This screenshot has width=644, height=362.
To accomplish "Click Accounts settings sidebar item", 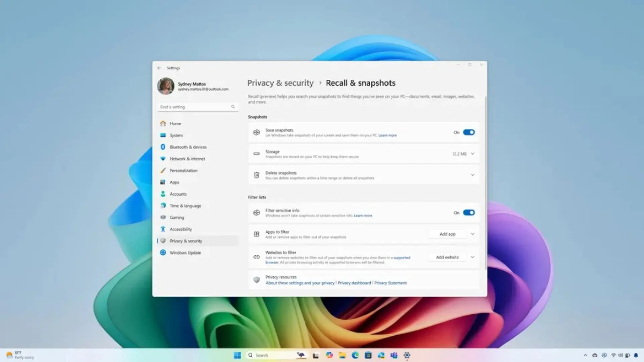I will (178, 194).
